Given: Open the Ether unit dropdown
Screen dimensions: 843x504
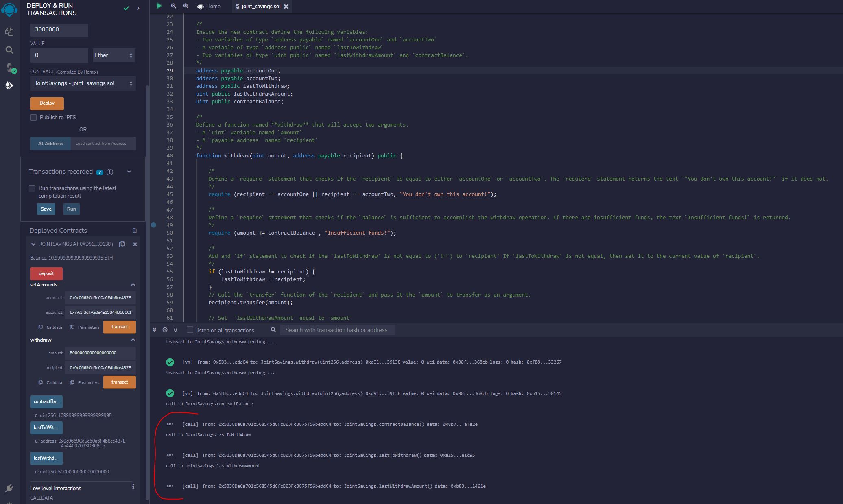Looking at the screenshot, I should point(114,55).
